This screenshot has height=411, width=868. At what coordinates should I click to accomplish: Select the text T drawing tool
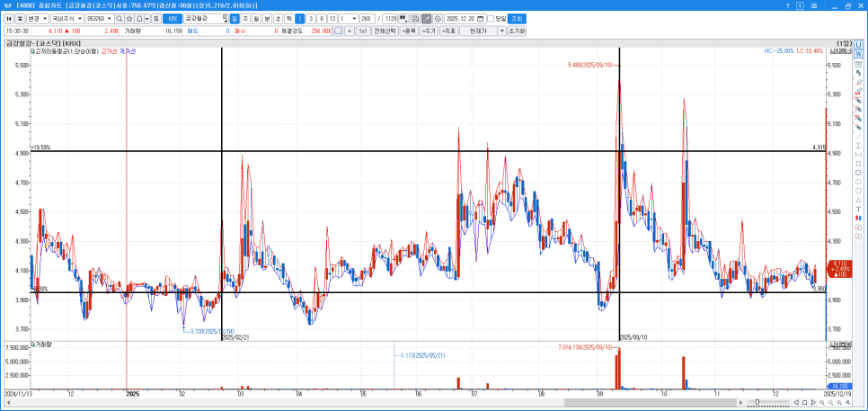858,209
